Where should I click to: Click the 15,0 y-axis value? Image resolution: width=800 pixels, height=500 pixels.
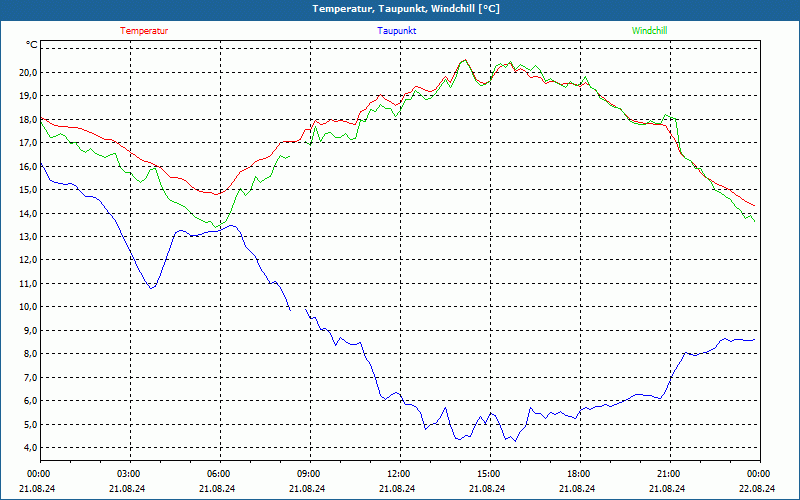pyautogui.click(x=28, y=190)
